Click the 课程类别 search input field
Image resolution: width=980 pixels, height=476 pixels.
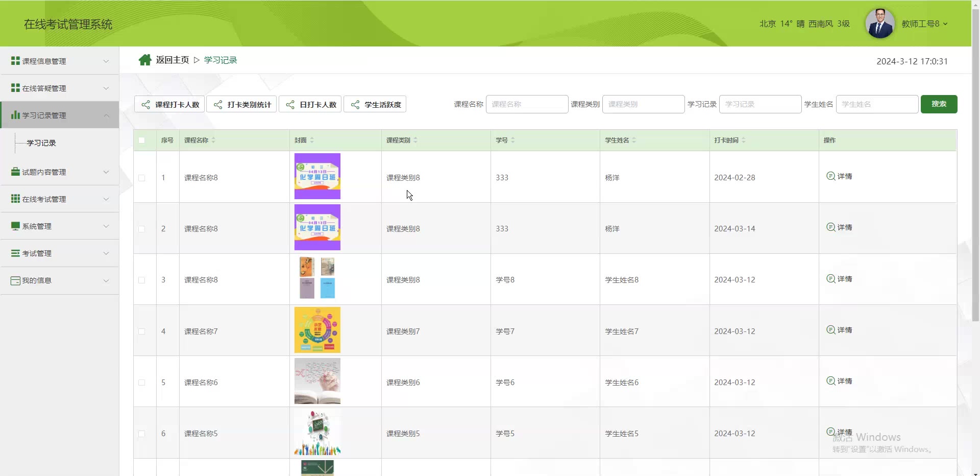click(643, 104)
